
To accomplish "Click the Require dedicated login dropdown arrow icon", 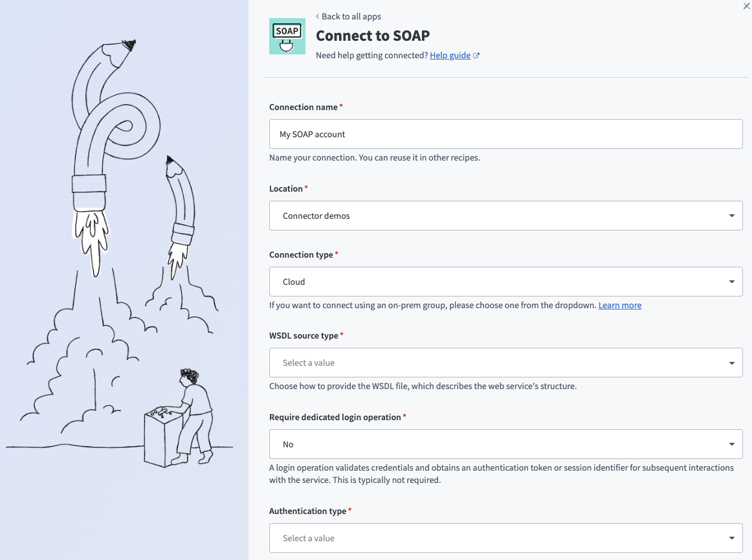I will [x=732, y=444].
